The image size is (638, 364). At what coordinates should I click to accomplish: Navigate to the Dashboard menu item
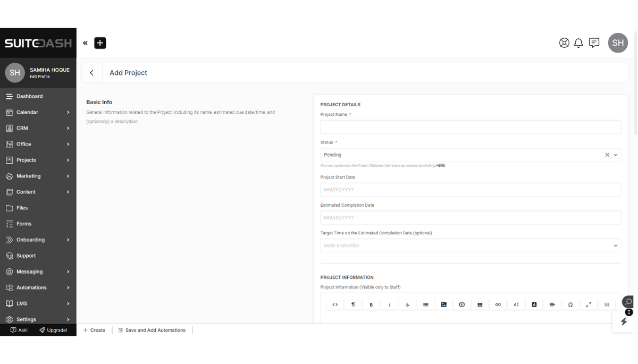coord(38,96)
